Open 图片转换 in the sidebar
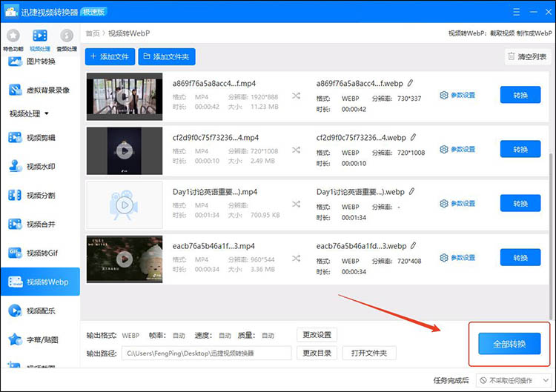The height and width of the screenshot is (392, 556). [40, 62]
